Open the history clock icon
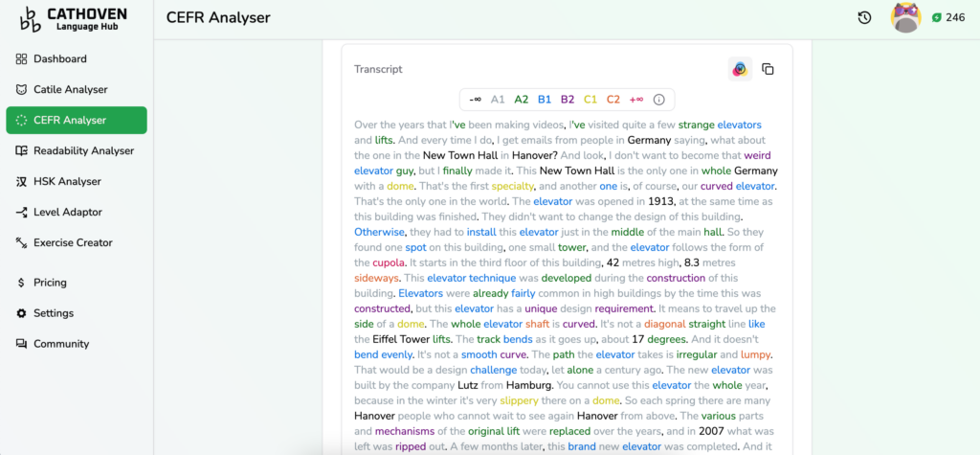This screenshot has height=455, width=980. [864, 17]
